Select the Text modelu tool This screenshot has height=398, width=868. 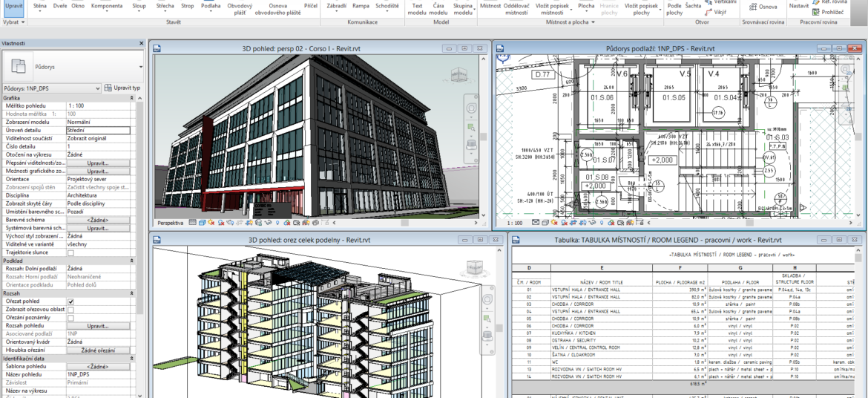417,8
